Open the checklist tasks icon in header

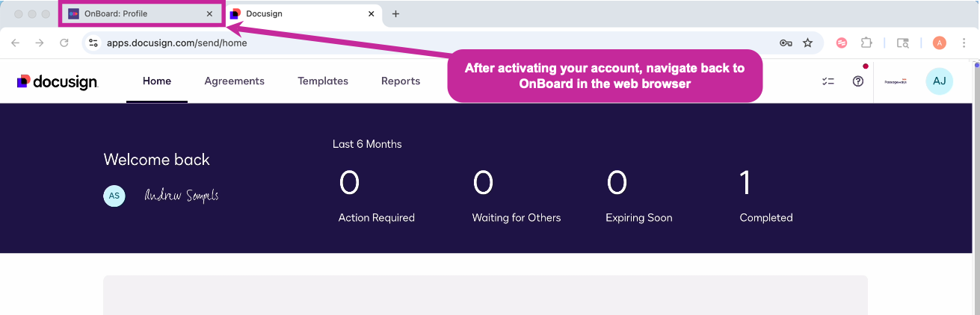tap(828, 81)
